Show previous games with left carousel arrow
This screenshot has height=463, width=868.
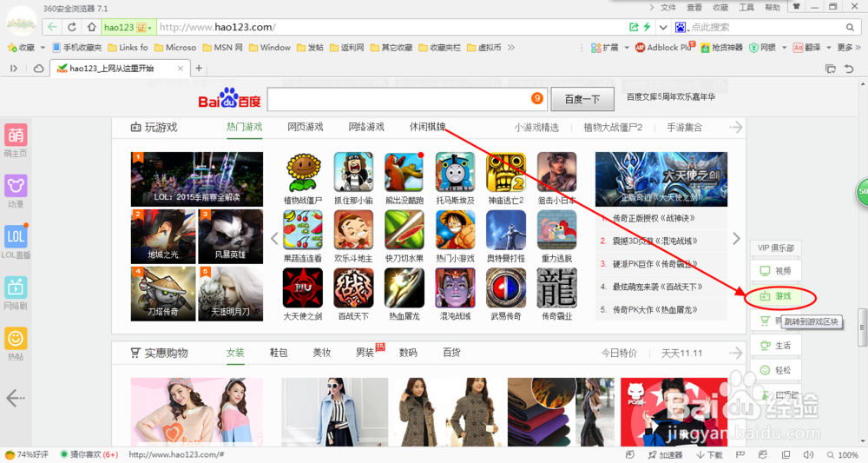point(274,239)
